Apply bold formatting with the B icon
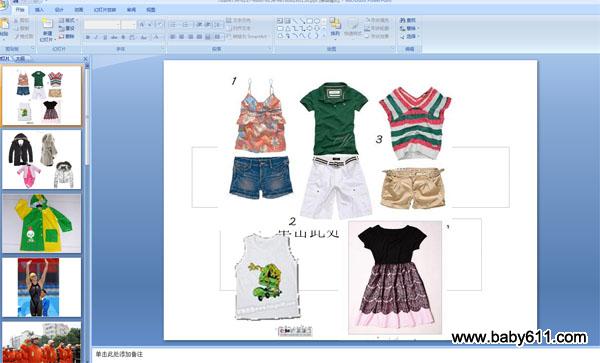This screenshot has width=600, height=363. (x=88, y=37)
